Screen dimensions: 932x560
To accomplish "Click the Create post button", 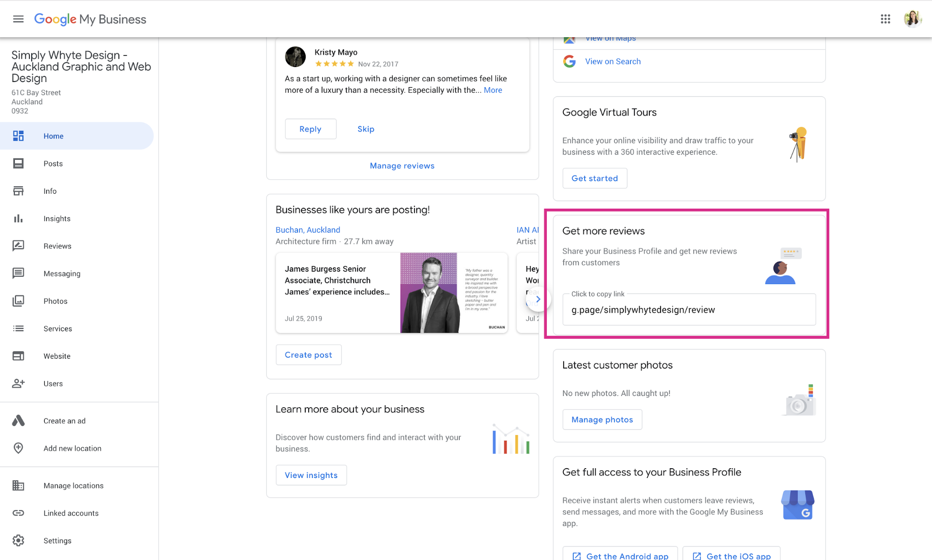I will point(308,355).
